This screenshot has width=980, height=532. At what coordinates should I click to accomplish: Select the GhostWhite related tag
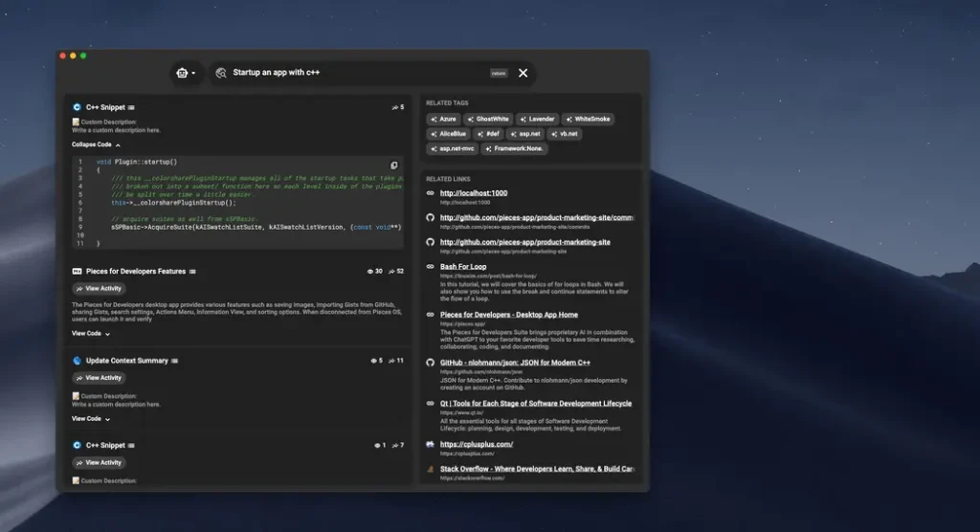tap(488, 120)
